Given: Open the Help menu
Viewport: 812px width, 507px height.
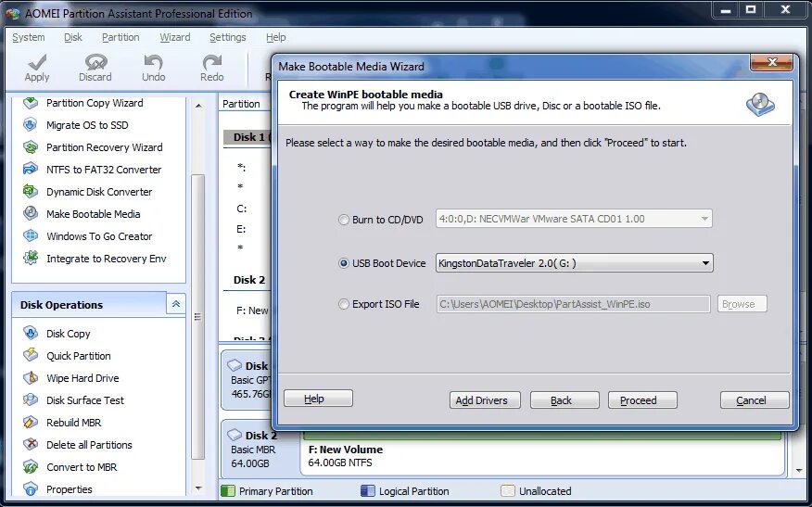Looking at the screenshot, I should click(276, 37).
